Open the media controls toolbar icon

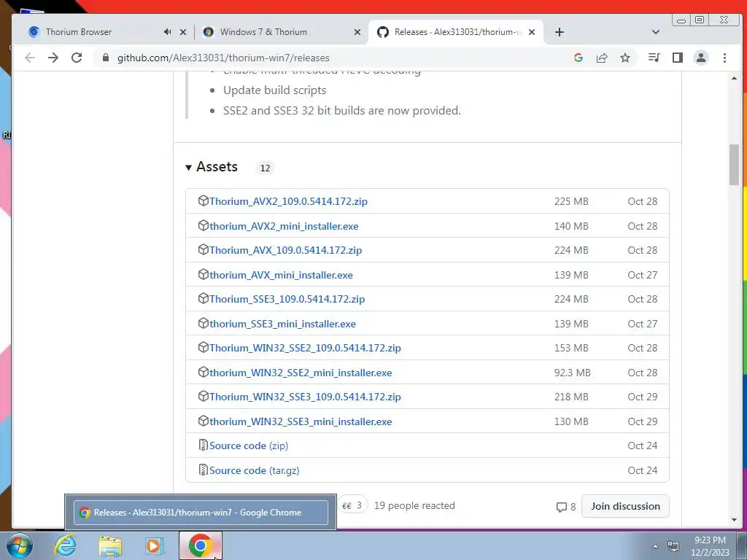pyautogui.click(x=654, y=58)
